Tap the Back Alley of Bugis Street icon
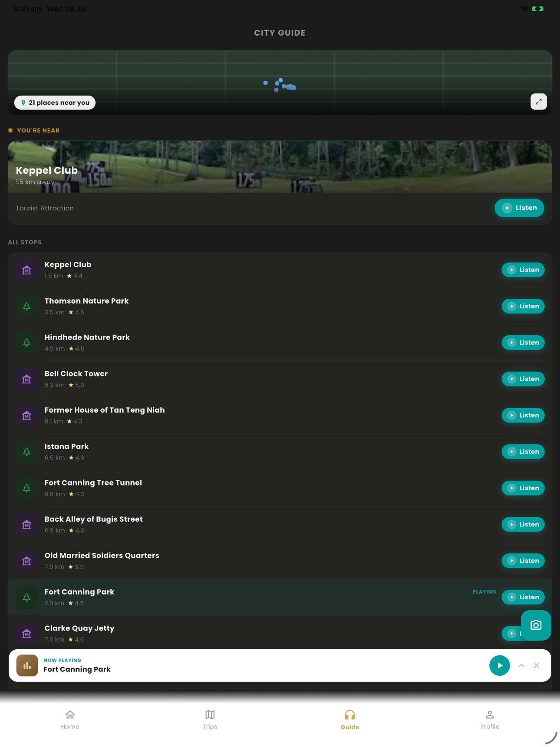Screen dimensions: 560x747 [x=27, y=525]
